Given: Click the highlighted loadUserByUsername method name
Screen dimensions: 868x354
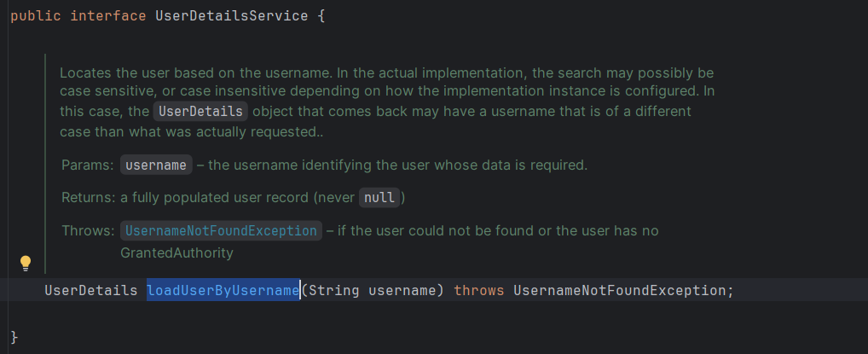Looking at the screenshot, I should (223, 291).
